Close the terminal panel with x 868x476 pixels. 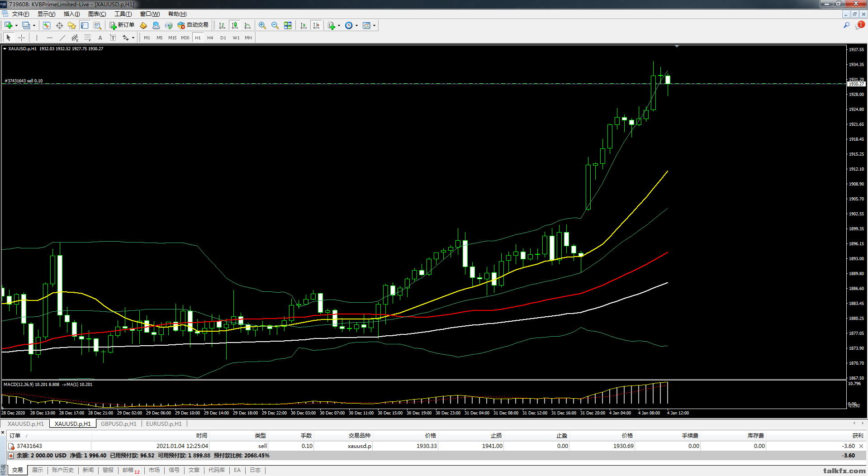[3, 433]
